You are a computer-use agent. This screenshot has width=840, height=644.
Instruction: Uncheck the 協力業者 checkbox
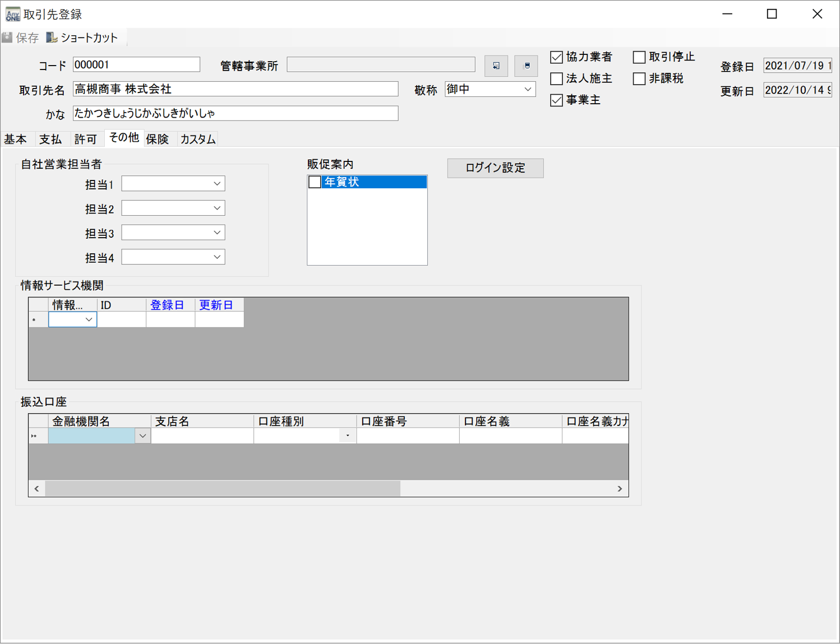(556, 57)
